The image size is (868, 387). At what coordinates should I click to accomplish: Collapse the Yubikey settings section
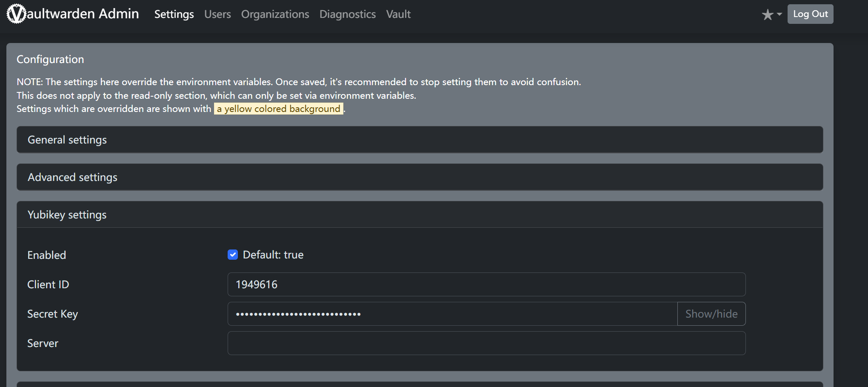tap(420, 215)
